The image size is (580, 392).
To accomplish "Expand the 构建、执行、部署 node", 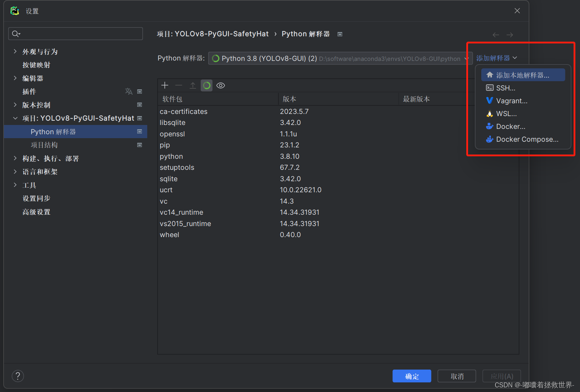I will click(x=15, y=158).
